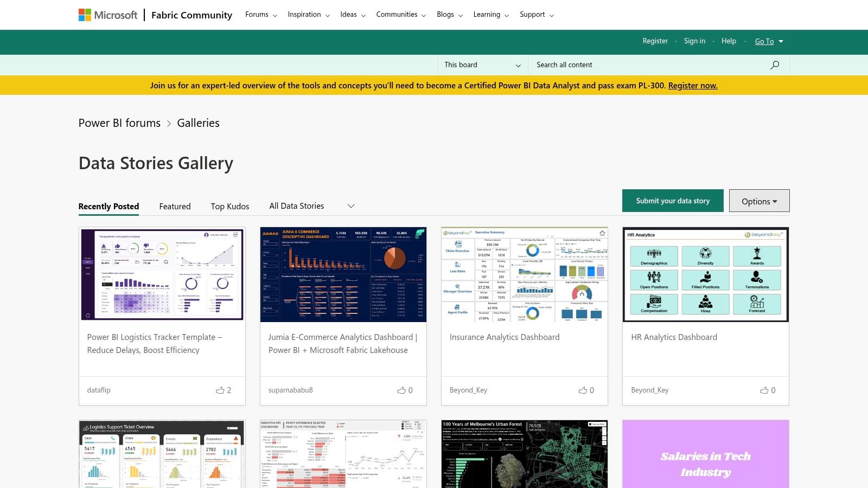Click kudos thumbs-up on Jumia E-Commerce card
The width and height of the screenshot is (868, 488).
pyautogui.click(x=401, y=390)
